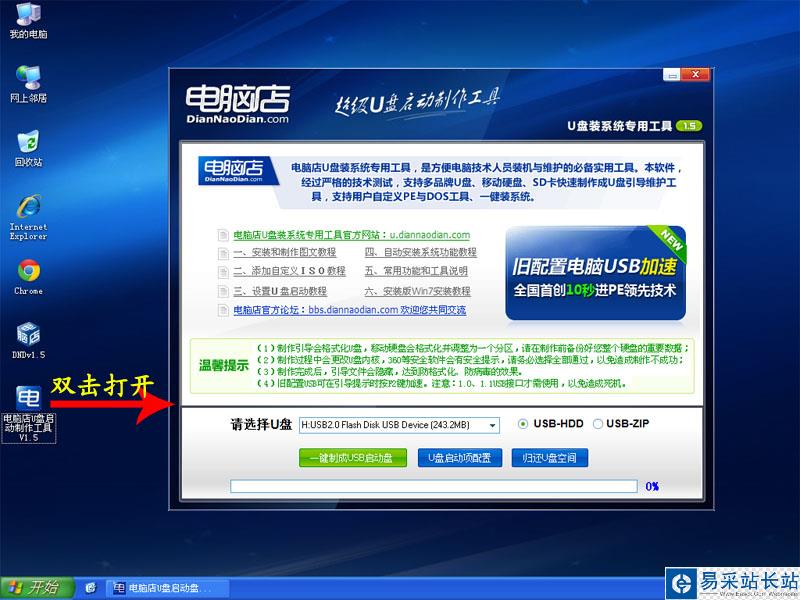The width and height of the screenshot is (800, 600).
Task: Open the bbs.diannaodian.com forum link
Action: coord(349,310)
